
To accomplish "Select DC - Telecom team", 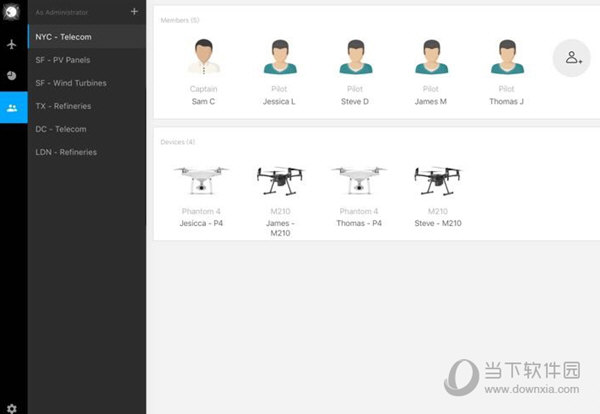I will (x=87, y=129).
